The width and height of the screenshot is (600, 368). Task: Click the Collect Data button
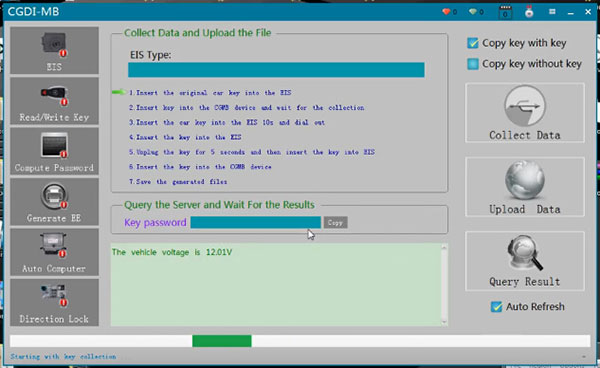click(525, 112)
